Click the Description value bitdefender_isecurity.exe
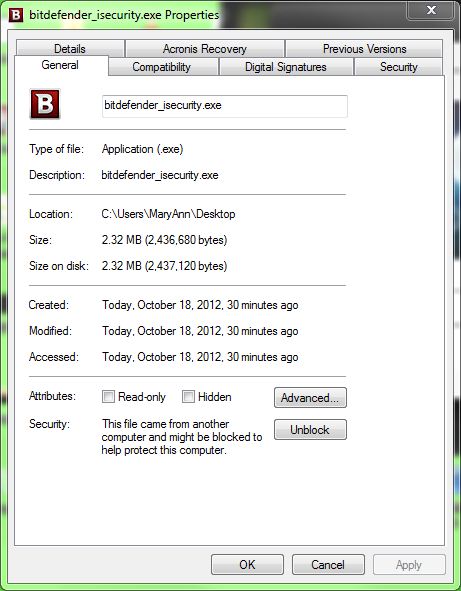This screenshot has width=461, height=591. coord(160,175)
